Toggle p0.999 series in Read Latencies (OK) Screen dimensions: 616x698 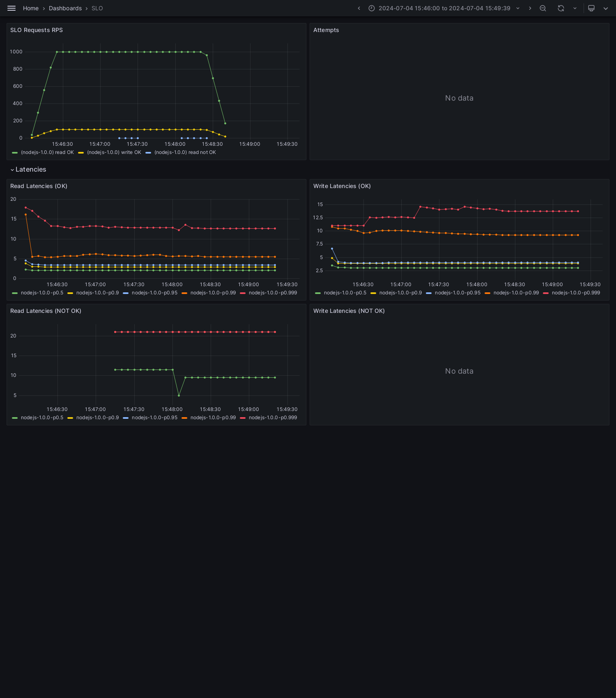273,293
